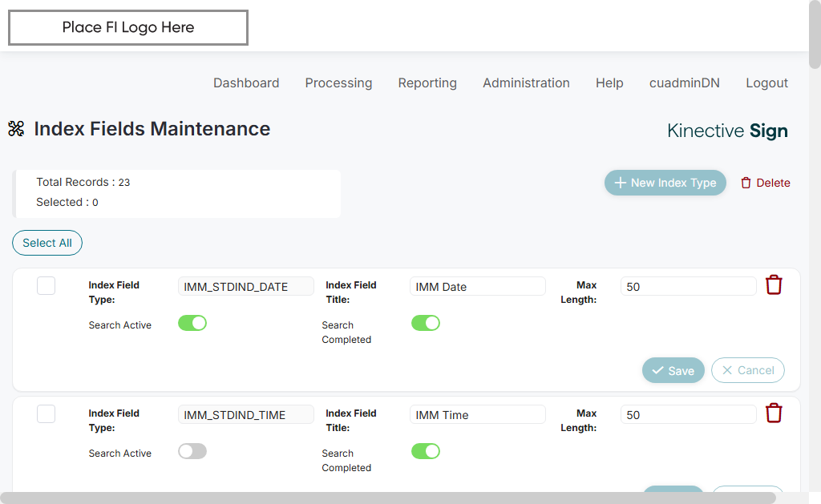Disable Search Completed for IMM Date
The width and height of the screenshot is (821, 504).
click(x=426, y=323)
